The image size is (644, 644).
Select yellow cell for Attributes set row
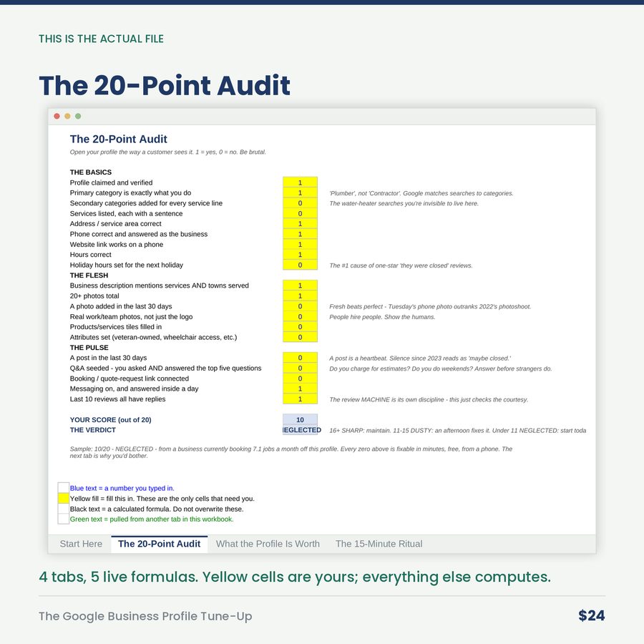click(x=300, y=337)
